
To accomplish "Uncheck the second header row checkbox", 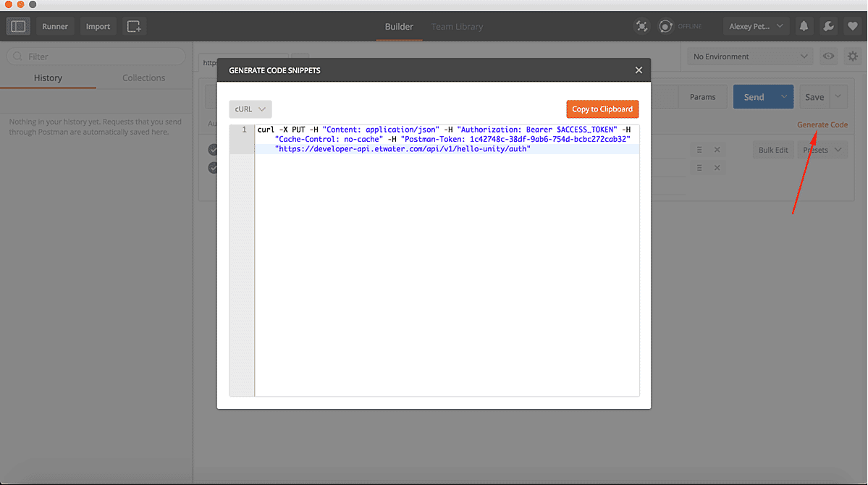I will coord(213,168).
